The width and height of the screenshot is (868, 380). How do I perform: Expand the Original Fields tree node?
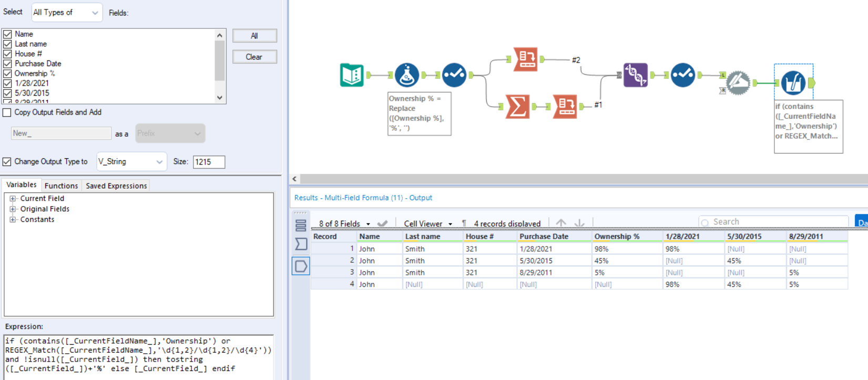(x=13, y=209)
